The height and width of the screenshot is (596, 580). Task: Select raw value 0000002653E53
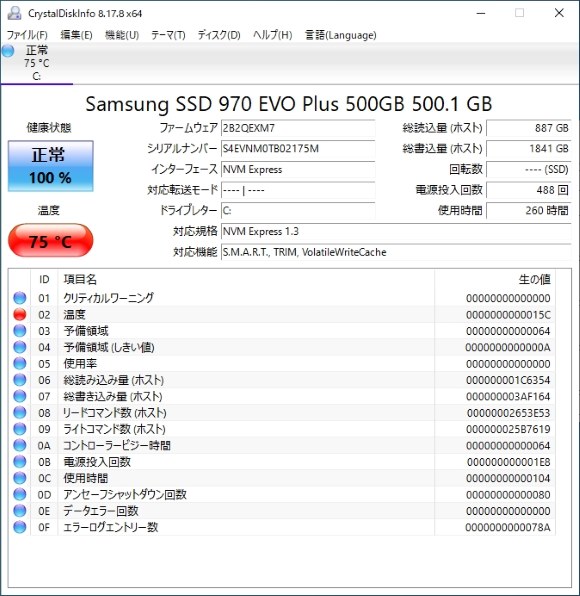click(509, 413)
